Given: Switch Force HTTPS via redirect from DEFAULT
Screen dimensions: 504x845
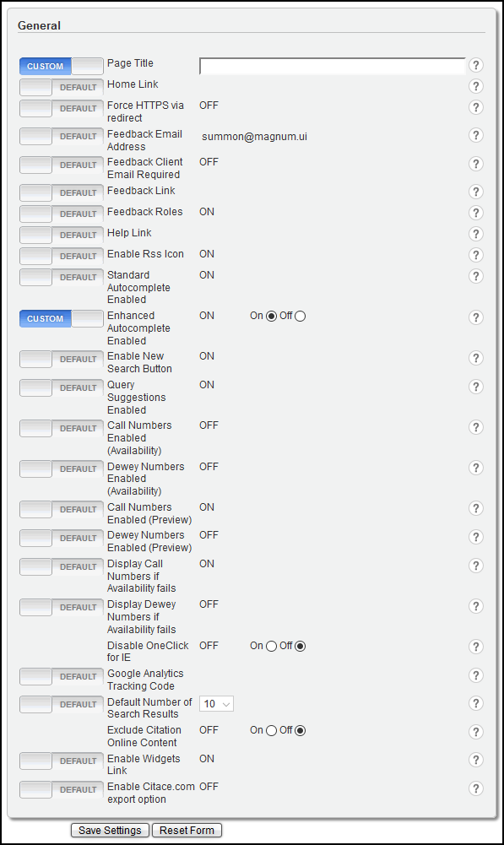Looking at the screenshot, I should click(x=62, y=108).
